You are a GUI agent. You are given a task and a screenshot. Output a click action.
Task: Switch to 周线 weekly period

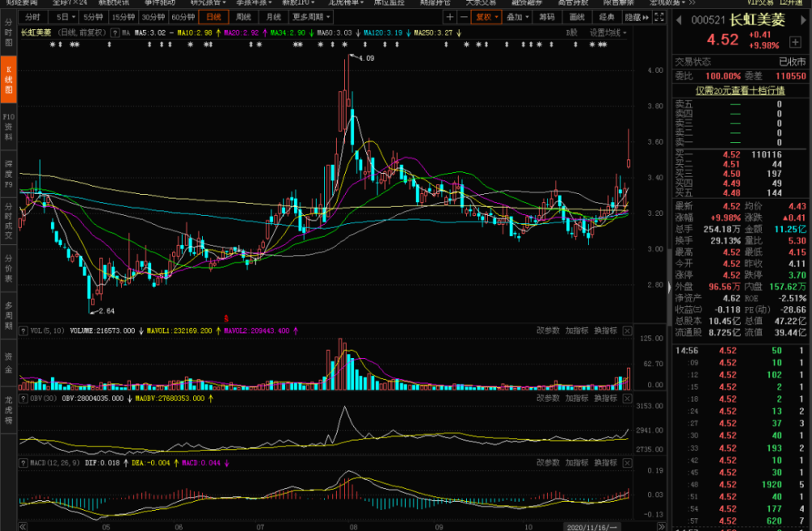click(244, 17)
